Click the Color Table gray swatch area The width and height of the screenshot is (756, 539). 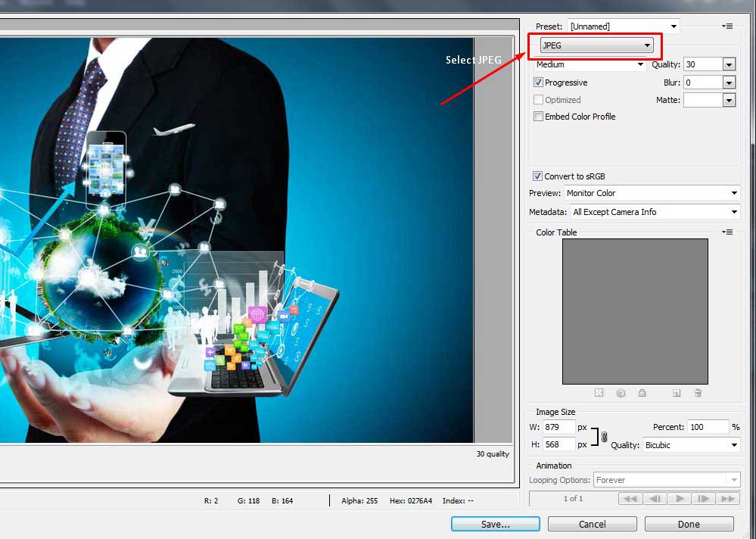[x=635, y=311]
